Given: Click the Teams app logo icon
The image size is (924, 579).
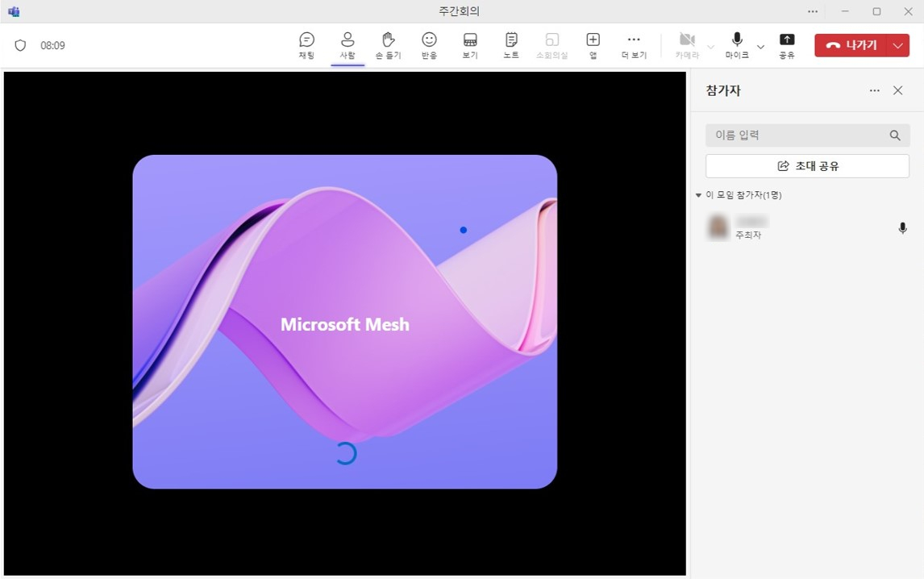Looking at the screenshot, I should (14, 11).
